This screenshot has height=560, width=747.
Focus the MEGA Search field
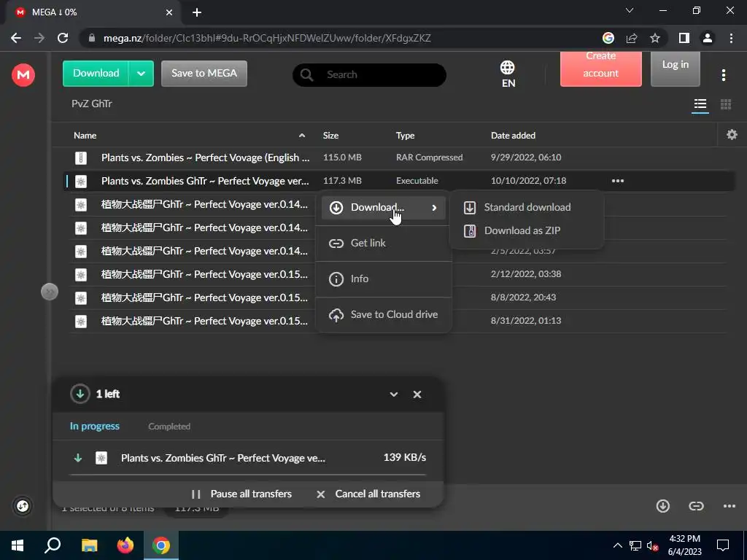coord(369,75)
